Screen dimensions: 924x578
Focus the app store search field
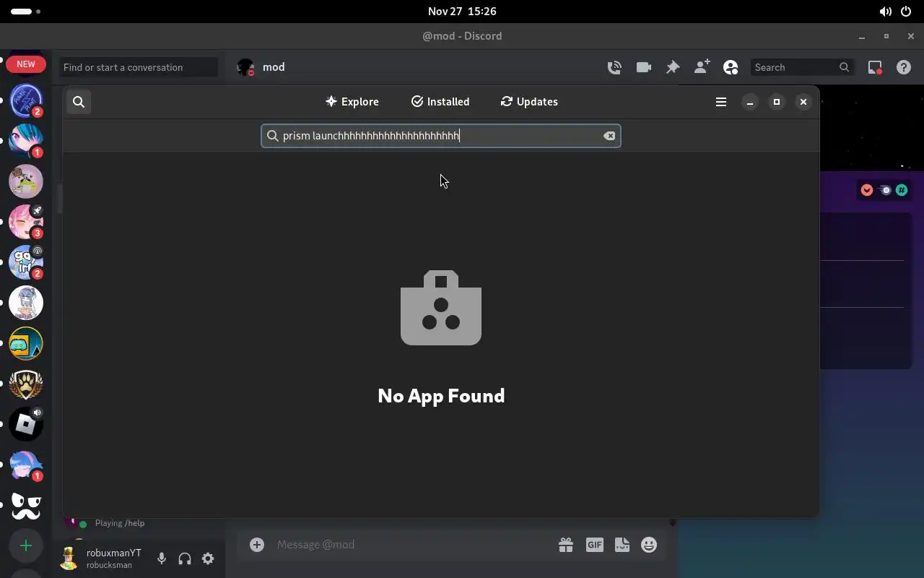pos(440,136)
